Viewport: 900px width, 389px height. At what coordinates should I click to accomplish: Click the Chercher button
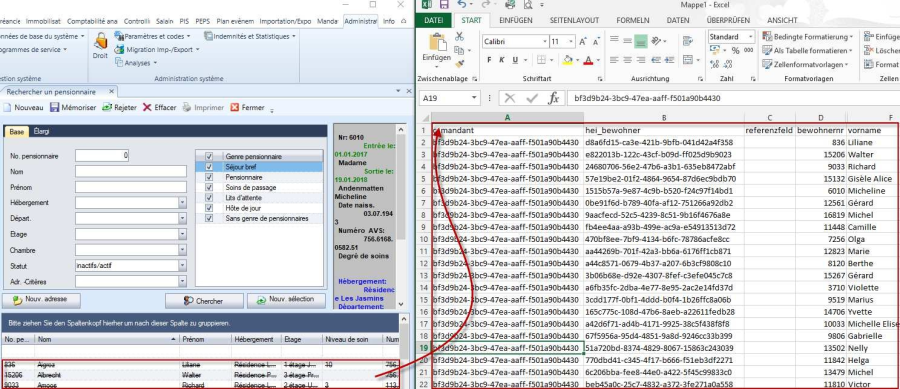click(204, 301)
